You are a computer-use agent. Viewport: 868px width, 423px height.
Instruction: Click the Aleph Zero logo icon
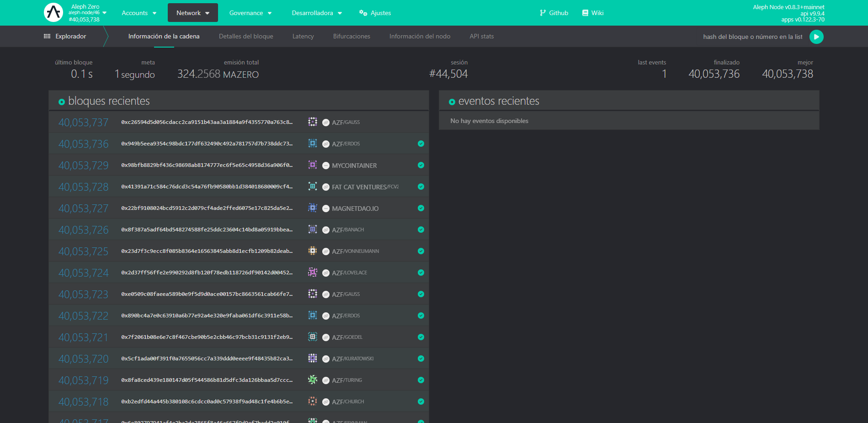[53, 12]
